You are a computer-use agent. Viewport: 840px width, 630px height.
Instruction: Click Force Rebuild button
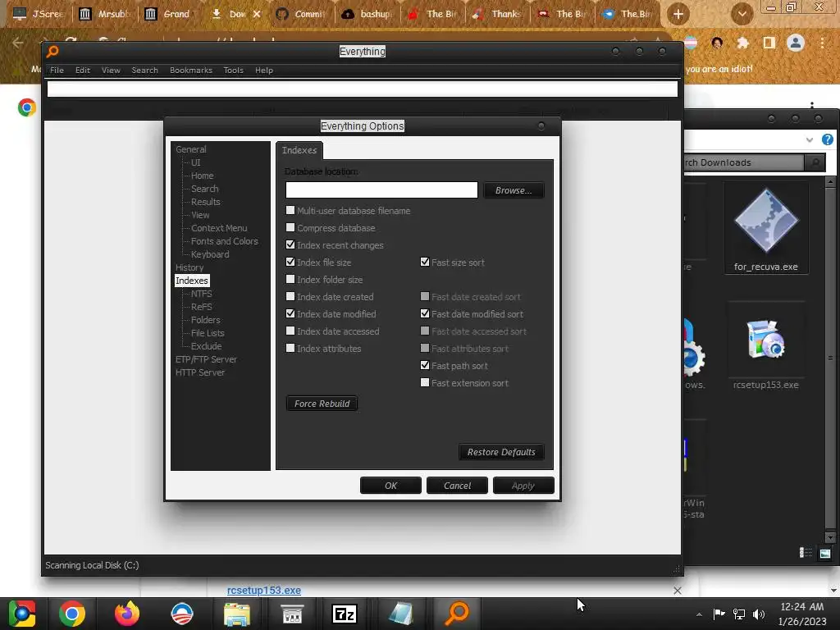point(322,404)
